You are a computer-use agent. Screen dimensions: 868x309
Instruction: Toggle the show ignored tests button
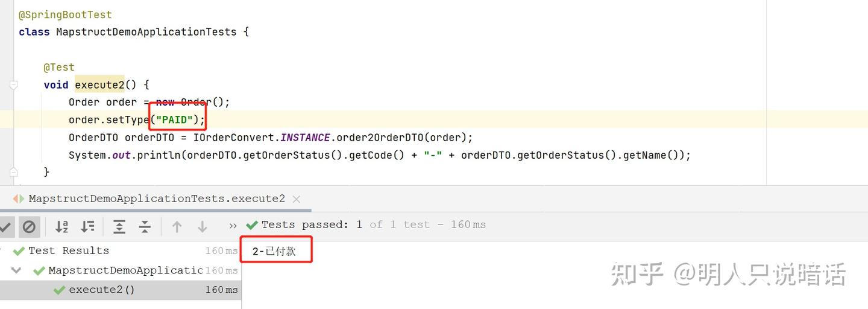pyautogui.click(x=28, y=227)
